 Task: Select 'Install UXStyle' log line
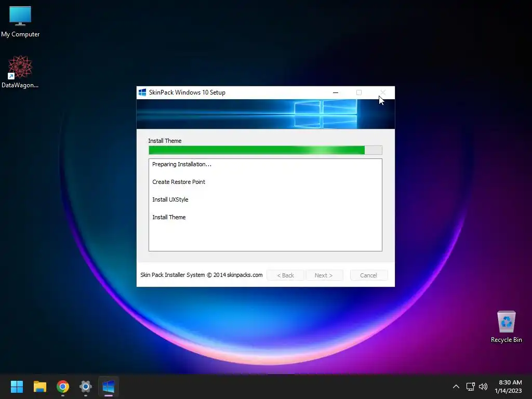click(x=170, y=199)
